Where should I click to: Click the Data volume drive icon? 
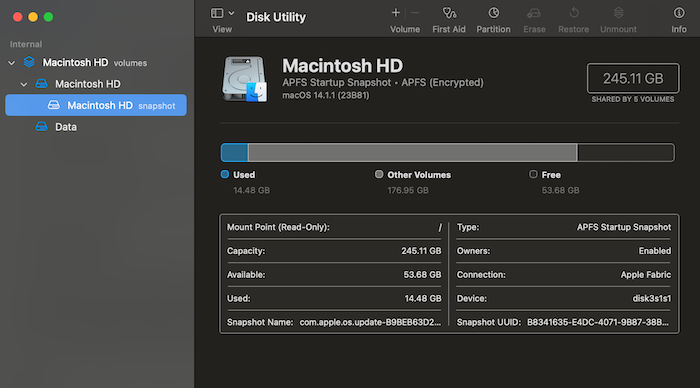click(x=42, y=127)
